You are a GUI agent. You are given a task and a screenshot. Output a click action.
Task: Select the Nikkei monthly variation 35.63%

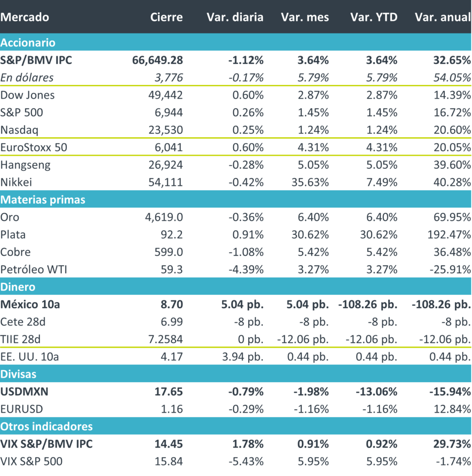point(310,182)
